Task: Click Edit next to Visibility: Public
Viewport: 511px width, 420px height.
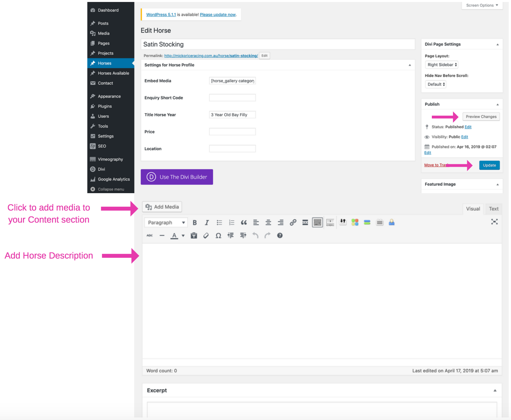Action: coord(465,137)
